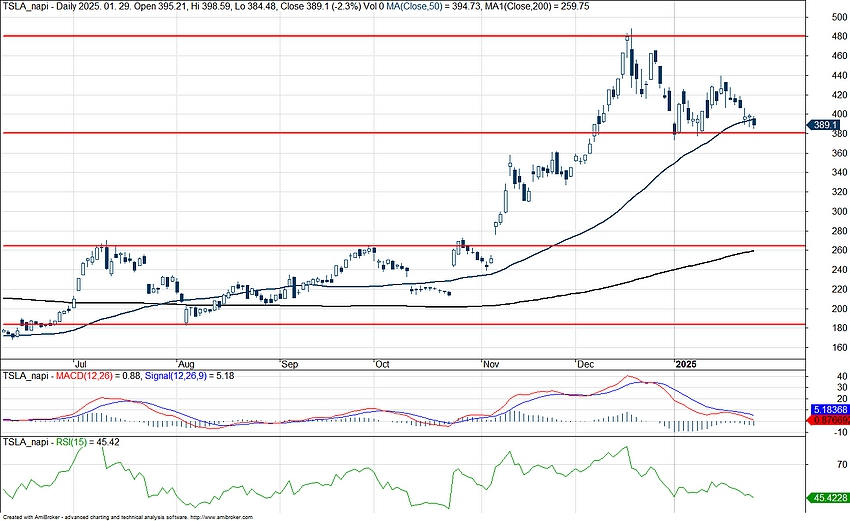This screenshot has height=521, width=850.
Task: Click the green 45.4228 RSI value tag
Action: coord(829,498)
